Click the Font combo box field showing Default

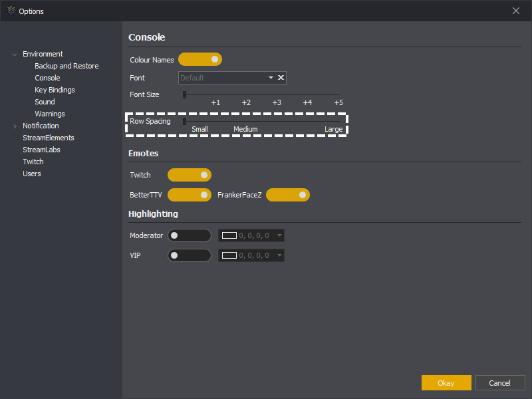pyautogui.click(x=232, y=78)
